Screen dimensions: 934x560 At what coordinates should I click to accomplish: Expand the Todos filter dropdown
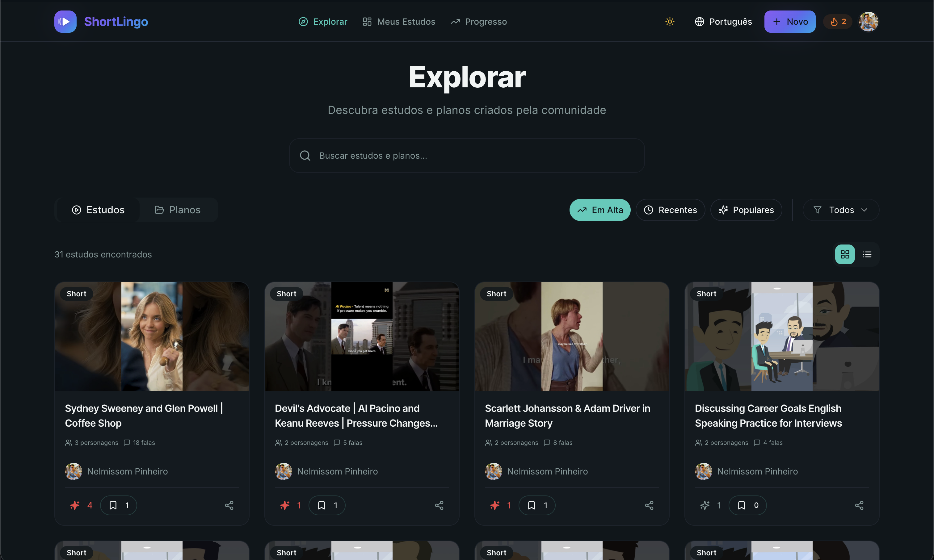[x=840, y=210]
